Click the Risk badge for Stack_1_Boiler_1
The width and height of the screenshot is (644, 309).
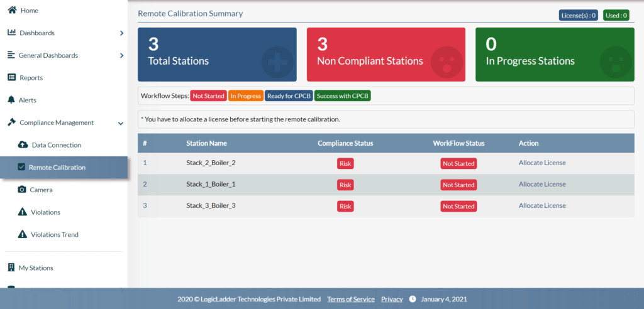tap(345, 185)
